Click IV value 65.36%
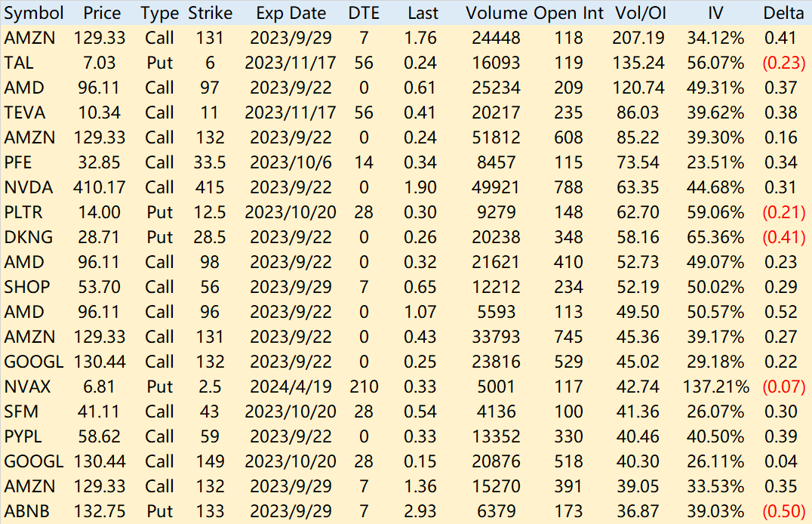 tap(715, 237)
